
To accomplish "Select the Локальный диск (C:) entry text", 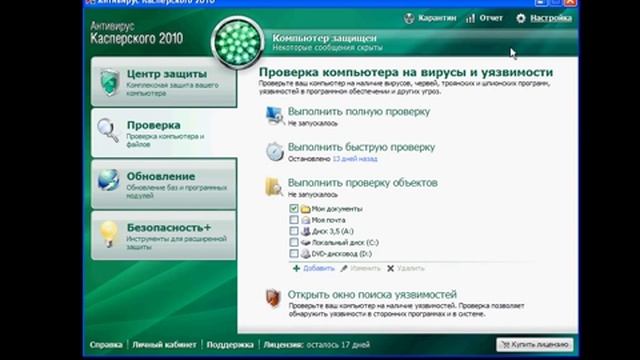I will coord(345,242).
